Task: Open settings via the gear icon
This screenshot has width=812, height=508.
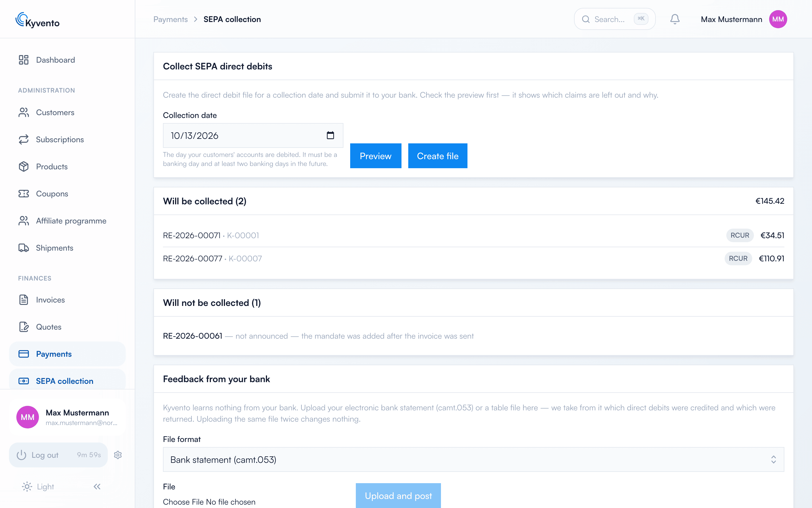Action: click(x=118, y=455)
